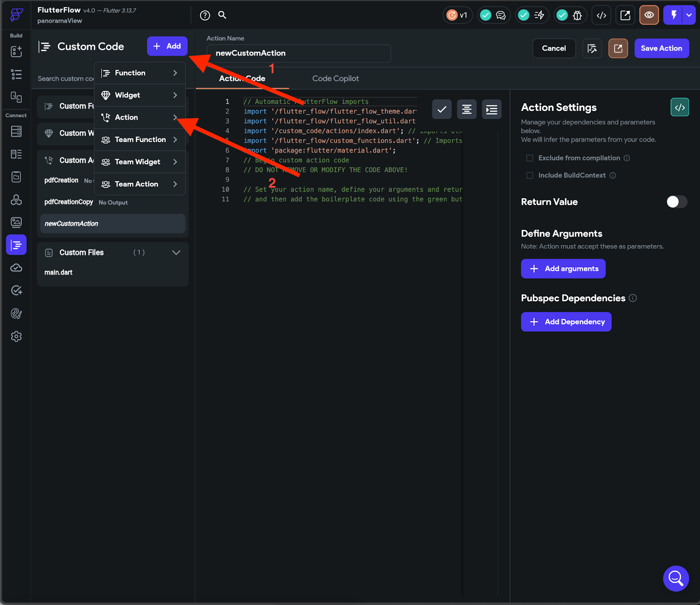Click the Add arguments button
700x605 pixels.
(x=563, y=269)
